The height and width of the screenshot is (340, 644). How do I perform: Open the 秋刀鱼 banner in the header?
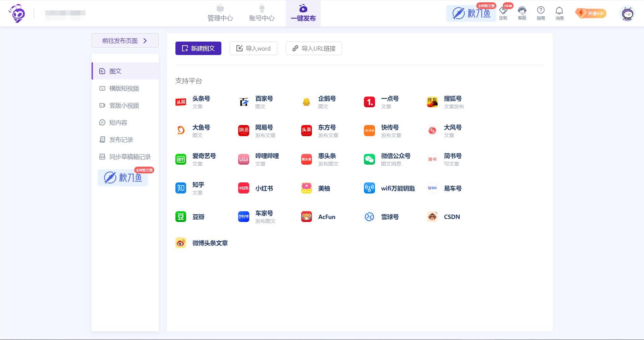(x=471, y=13)
